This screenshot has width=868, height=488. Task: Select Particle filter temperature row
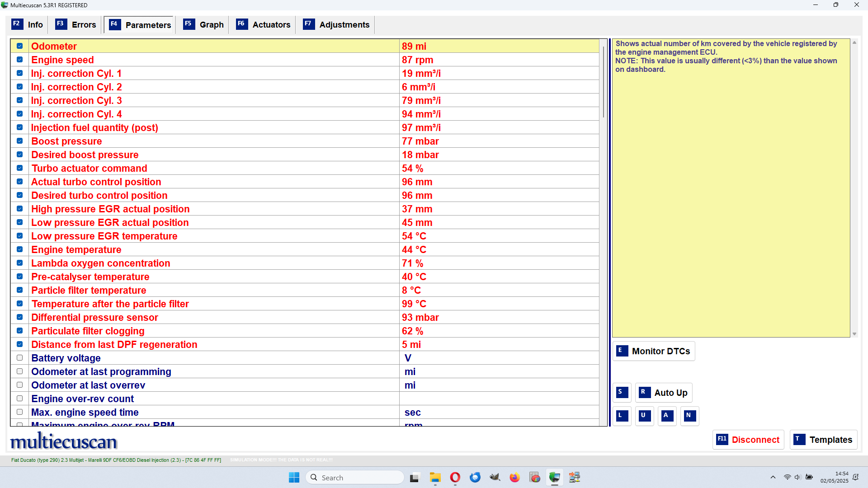tap(305, 290)
